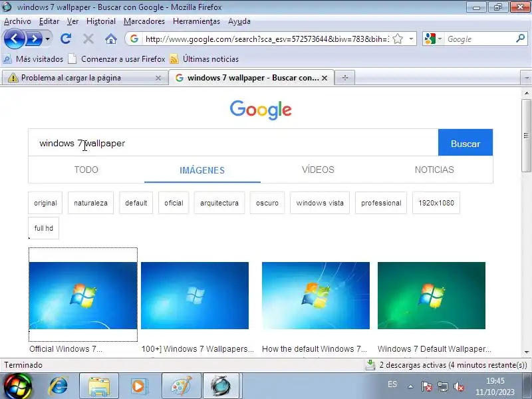
Task: Open the Marcadores menu
Action: [x=144, y=21]
